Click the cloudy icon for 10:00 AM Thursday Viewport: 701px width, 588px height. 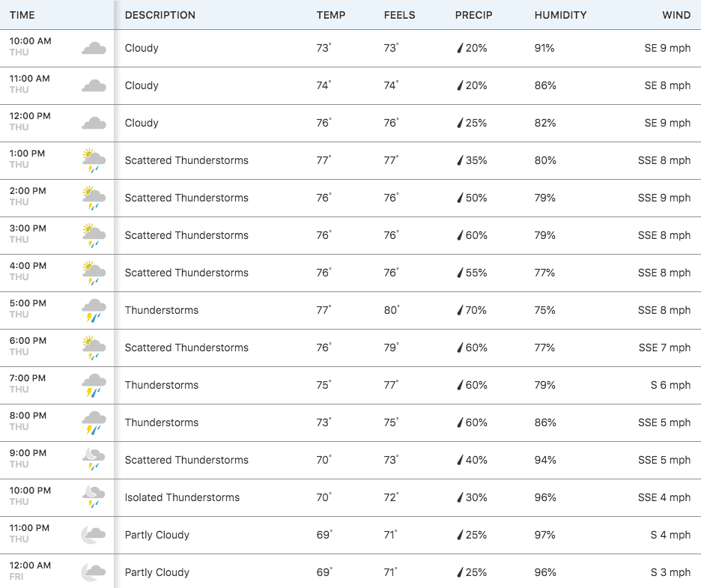pyautogui.click(x=94, y=48)
